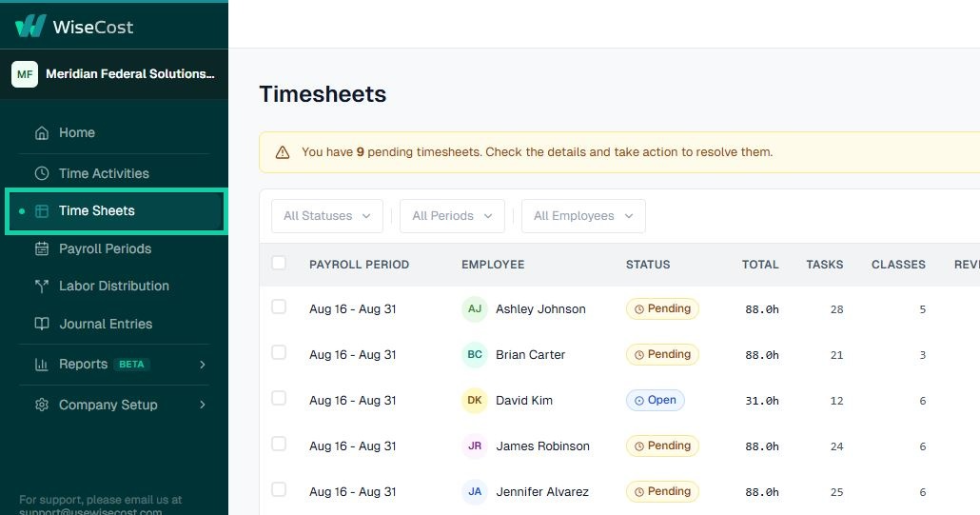The width and height of the screenshot is (980, 515).
Task: Click the EMPLOYEE column header
Action: [493, 265]
